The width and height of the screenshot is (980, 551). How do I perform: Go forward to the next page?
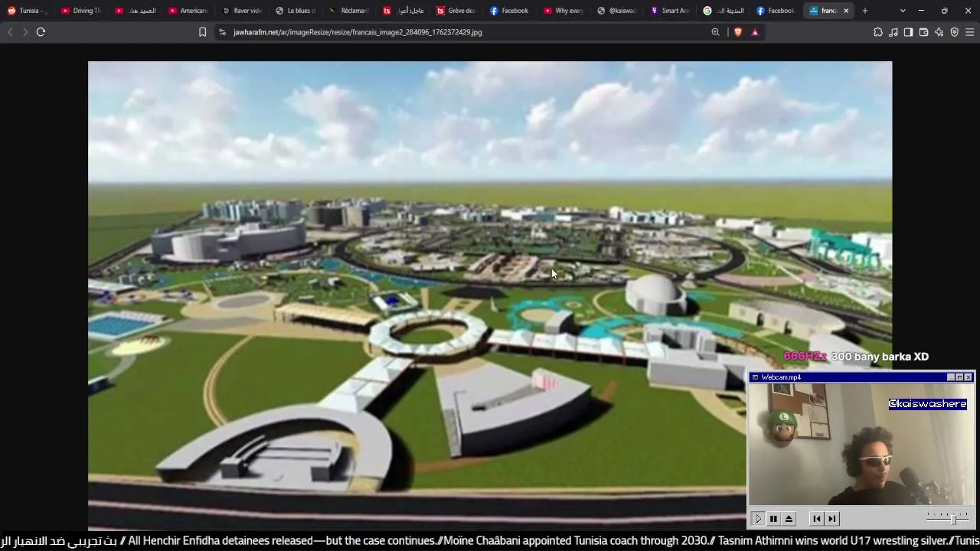click(24, 32)
